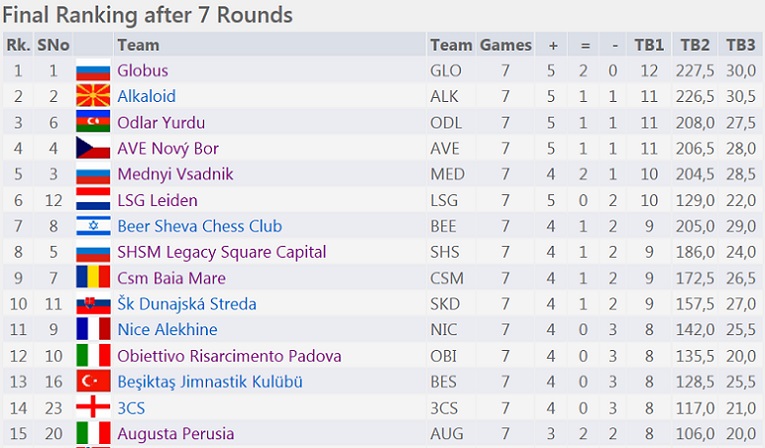This screenshot has height=448, width=765.
Task: Click the Romanian flag beside Csm Baia Mare
Action: click(92, 278)
